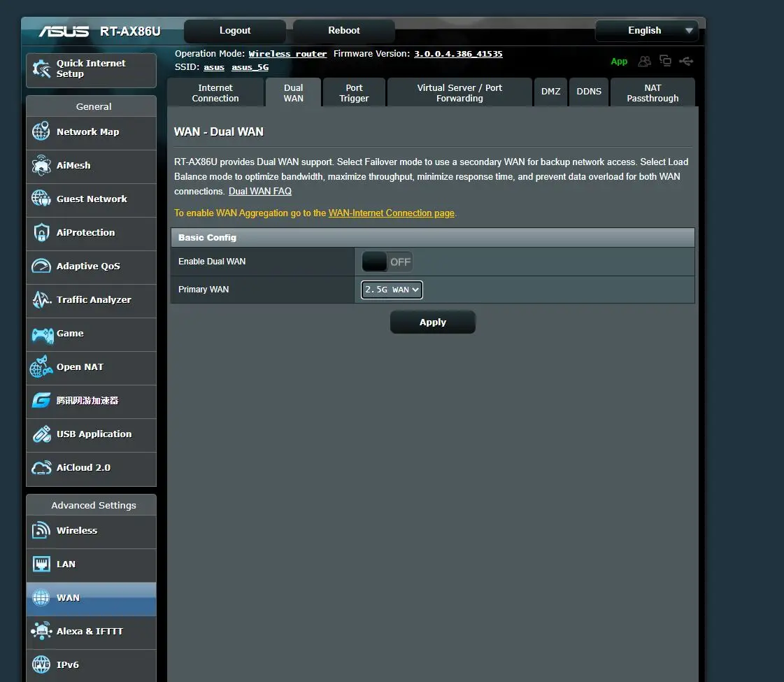Click the Open NAT icon
The width and height of the screenshot is (784, 682).
(41, 367)
